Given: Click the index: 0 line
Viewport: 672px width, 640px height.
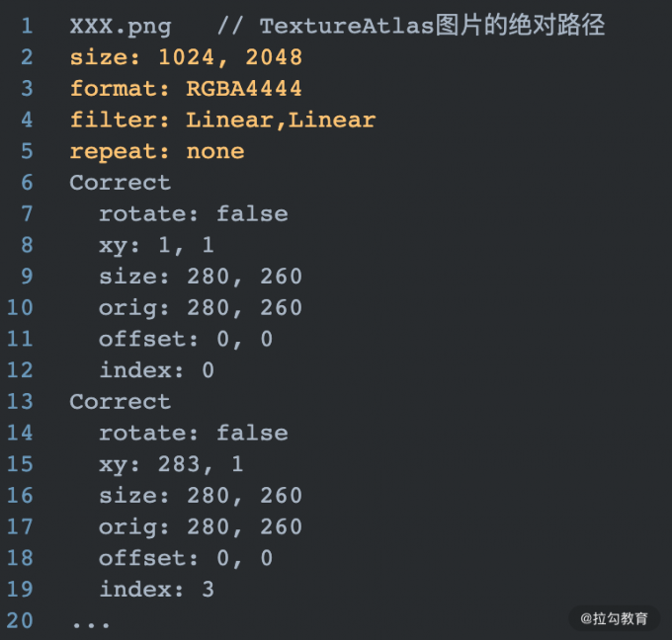Looking at the screenshot, I should (x=156, y=370).
